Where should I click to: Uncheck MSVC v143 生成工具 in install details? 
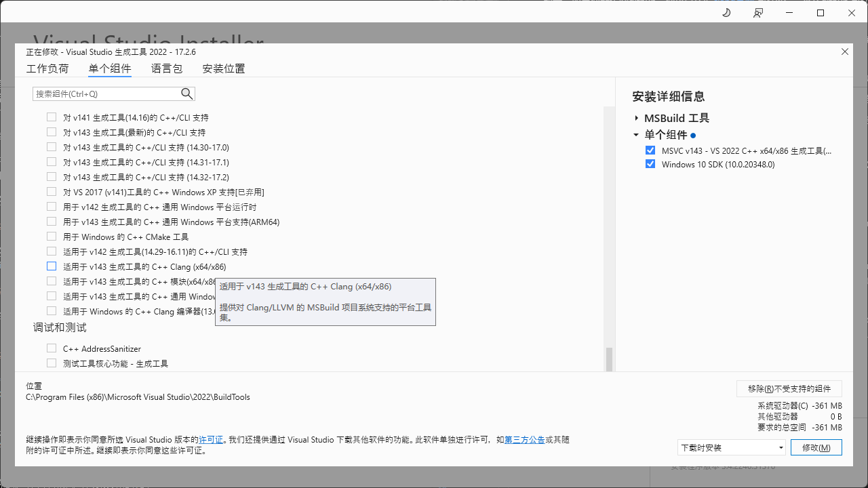coord(650,150)
